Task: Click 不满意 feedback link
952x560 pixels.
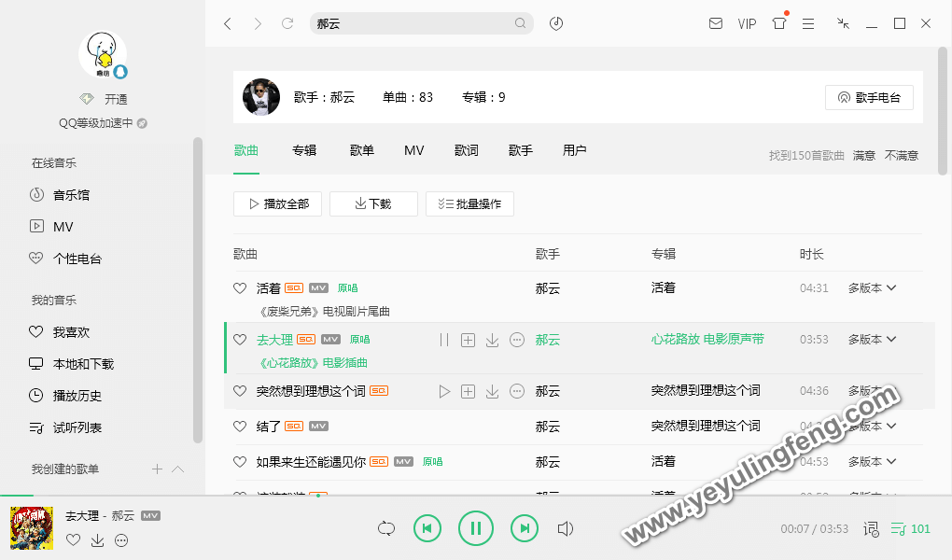Action: (902, 156)
